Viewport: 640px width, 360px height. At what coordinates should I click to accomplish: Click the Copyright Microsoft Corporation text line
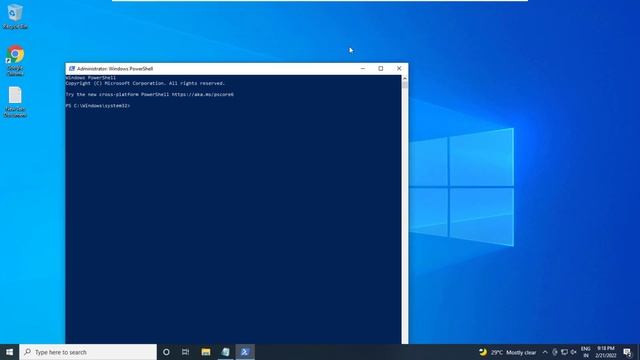pyautogui.click(x=145, y=83)
